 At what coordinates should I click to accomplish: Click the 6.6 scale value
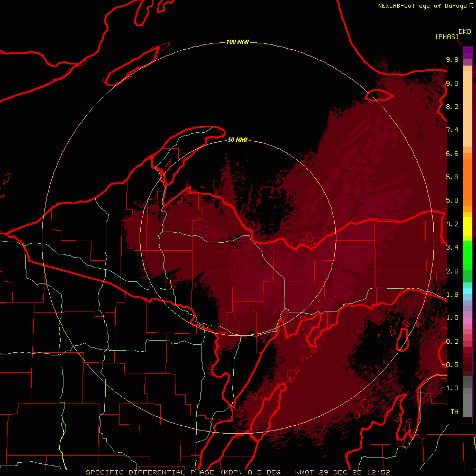tap(452, 153)
